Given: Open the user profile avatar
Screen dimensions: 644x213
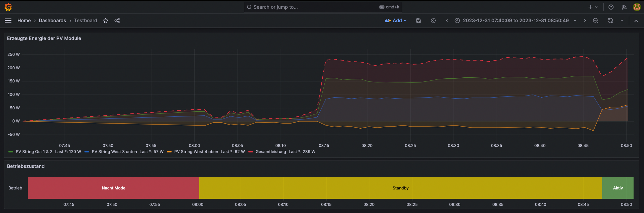Looking at the screenshot, I should (x=637, y=7).
